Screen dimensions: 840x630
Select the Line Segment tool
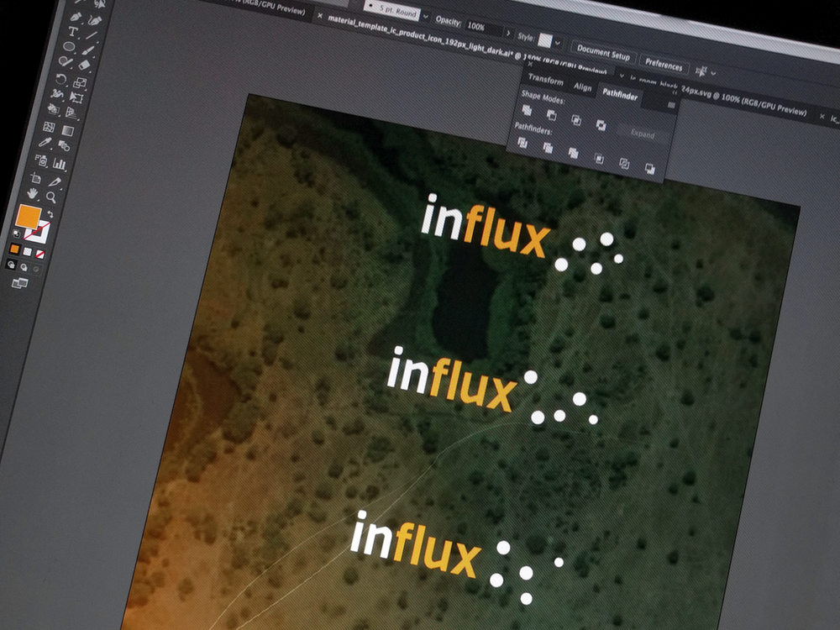point(92,36)
